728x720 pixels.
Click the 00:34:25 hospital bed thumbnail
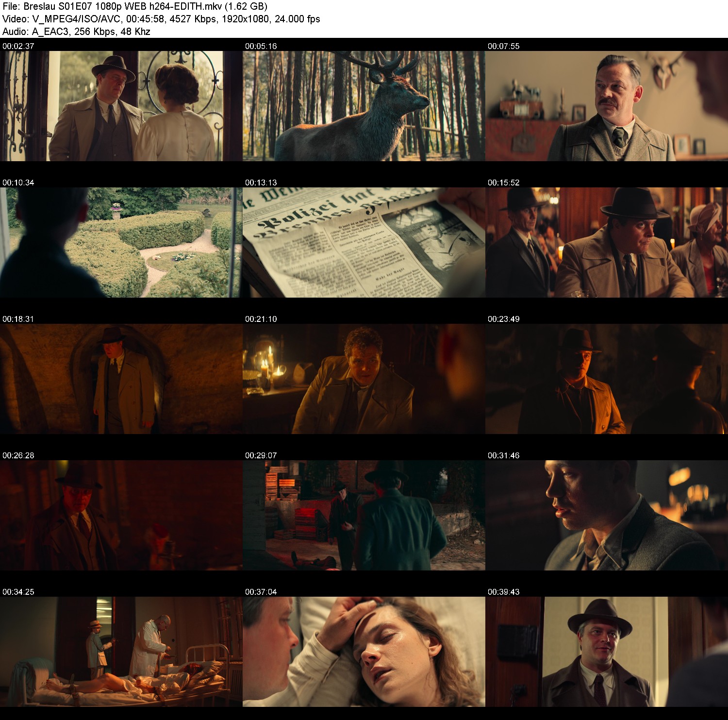pos(121,652)
